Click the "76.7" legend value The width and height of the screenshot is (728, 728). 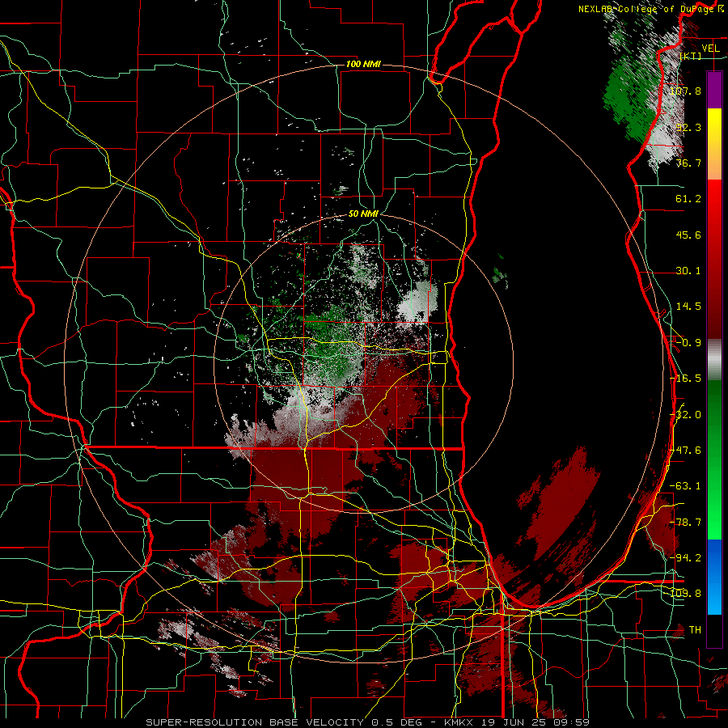688,163
